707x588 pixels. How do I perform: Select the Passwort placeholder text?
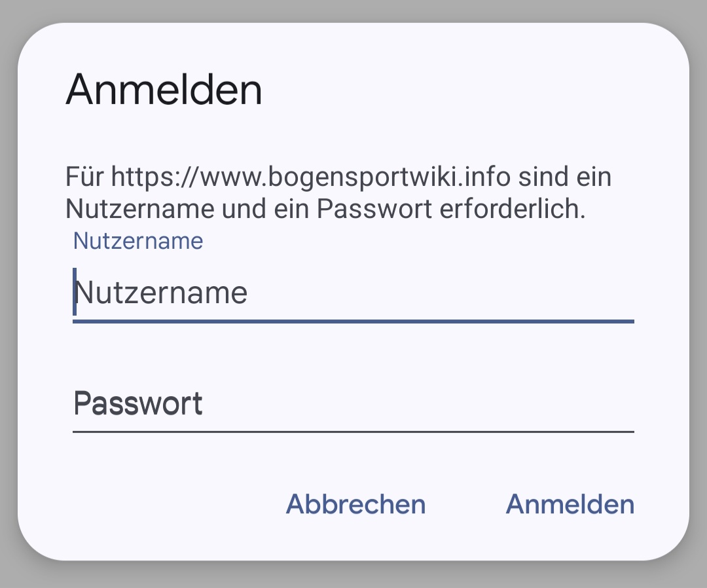[138, 404]
